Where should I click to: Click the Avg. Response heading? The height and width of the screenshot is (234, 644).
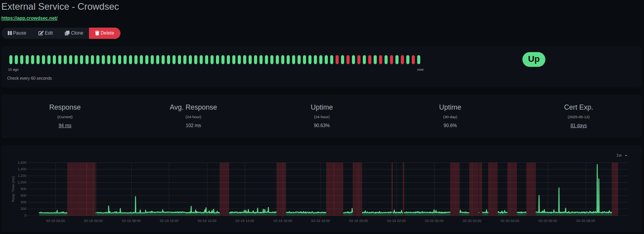click(193, 107)
